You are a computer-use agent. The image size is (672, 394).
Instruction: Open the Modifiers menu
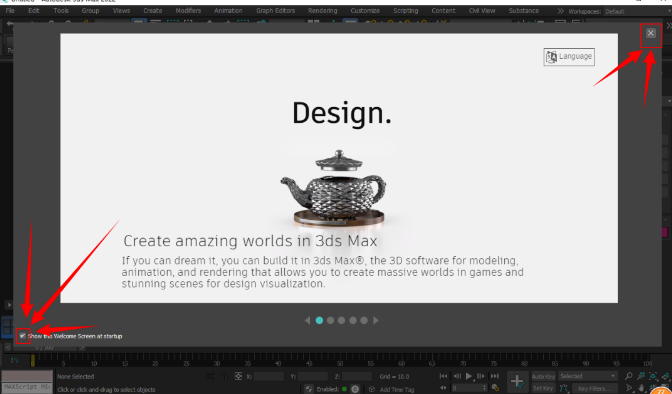pos(188,10)
